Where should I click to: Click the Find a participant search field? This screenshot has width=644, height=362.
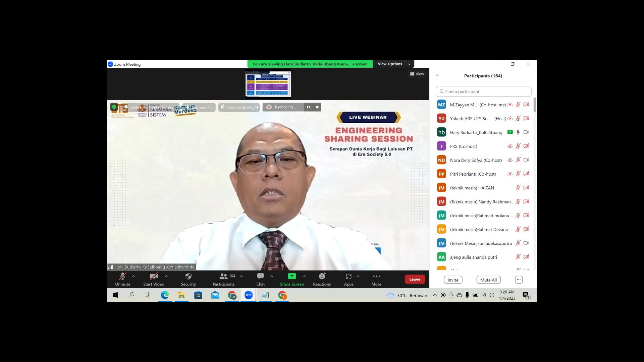pos(483,92)
